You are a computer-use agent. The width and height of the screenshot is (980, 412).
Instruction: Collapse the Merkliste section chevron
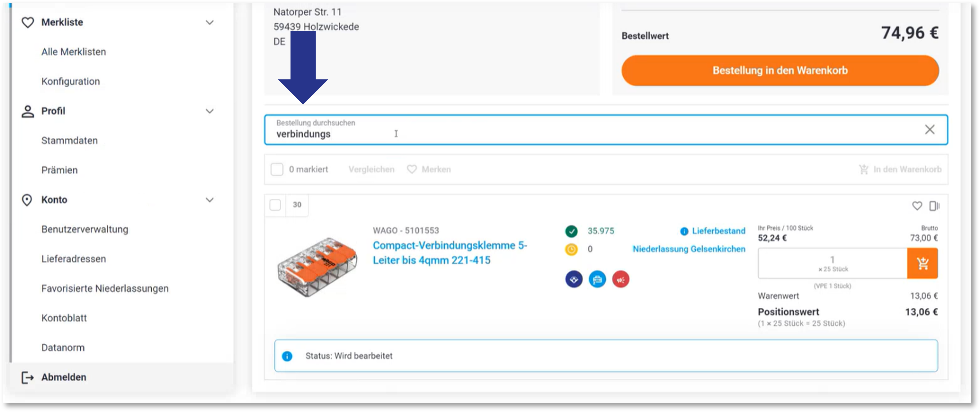tap(210, 22)
